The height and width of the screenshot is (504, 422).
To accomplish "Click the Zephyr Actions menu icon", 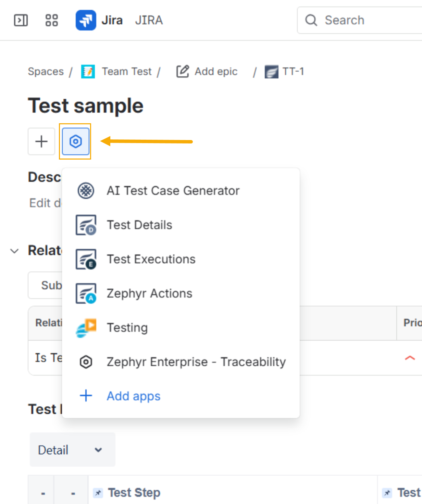I will pos(86,293).
